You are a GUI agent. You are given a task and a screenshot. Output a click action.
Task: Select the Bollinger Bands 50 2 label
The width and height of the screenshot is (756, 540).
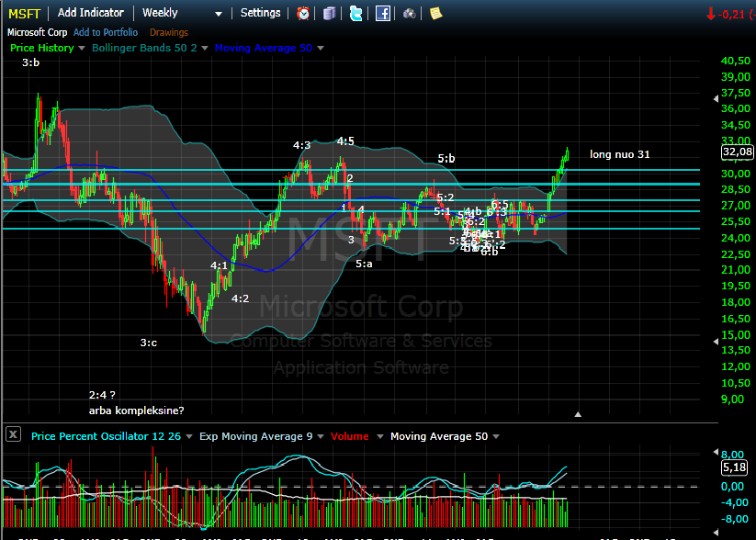point(144,48)
